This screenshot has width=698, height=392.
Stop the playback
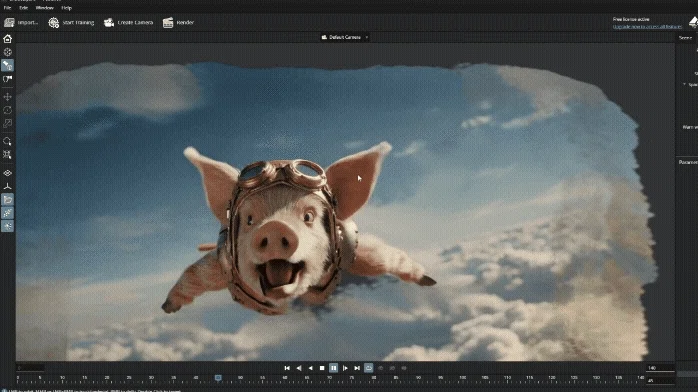(x=322, y=368)
